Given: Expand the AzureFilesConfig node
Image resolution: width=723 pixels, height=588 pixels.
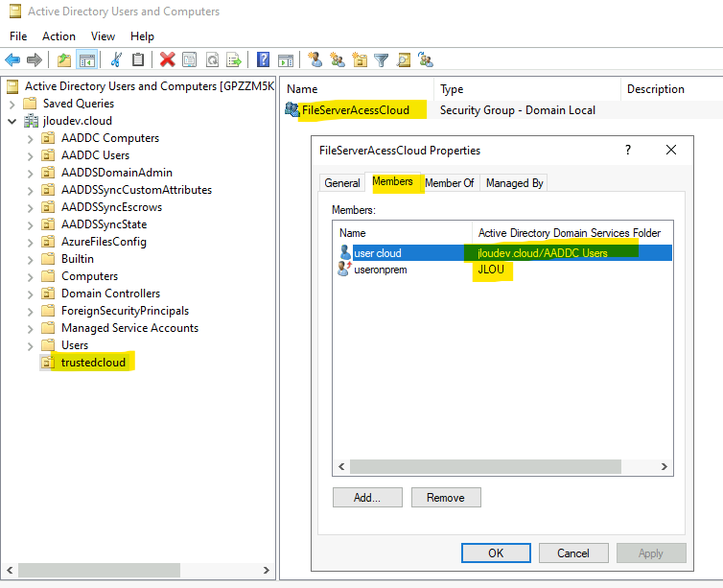Looking at the screenshot, I should (x=31, y=243).
